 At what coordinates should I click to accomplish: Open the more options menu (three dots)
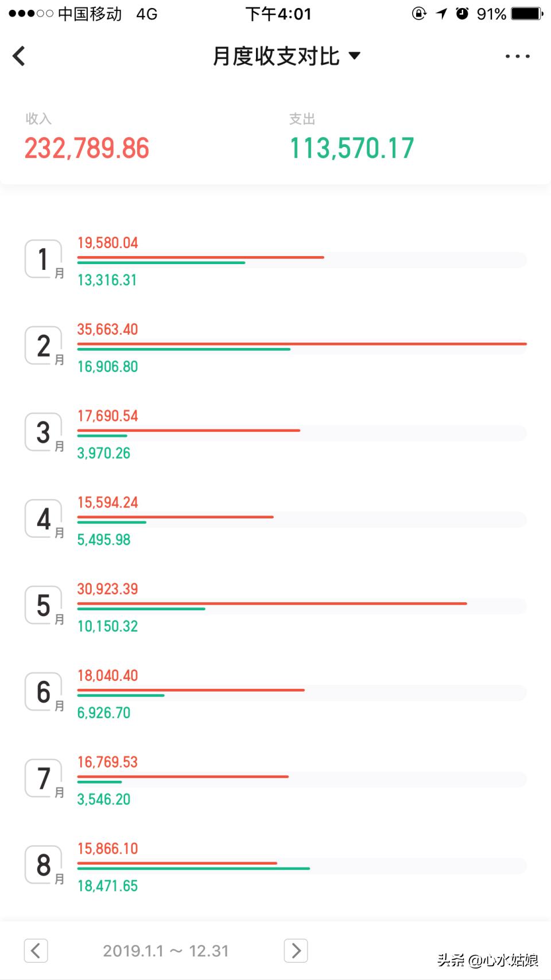[517, 56]
